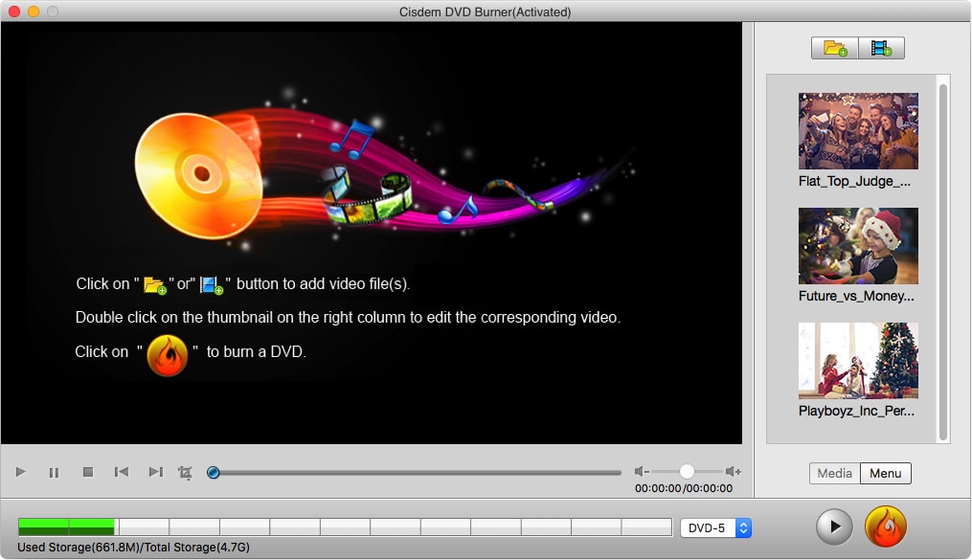This screenshot has height=560, width=972.
Task: Click the round preview play button
Action: click(x=834, y=526)
